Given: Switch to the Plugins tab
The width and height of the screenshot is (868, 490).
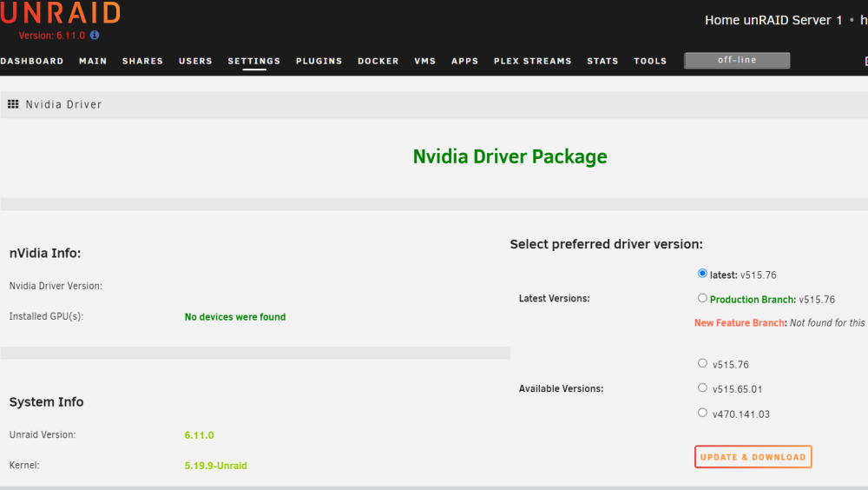Looking at the screenshot, I should 319,61.
